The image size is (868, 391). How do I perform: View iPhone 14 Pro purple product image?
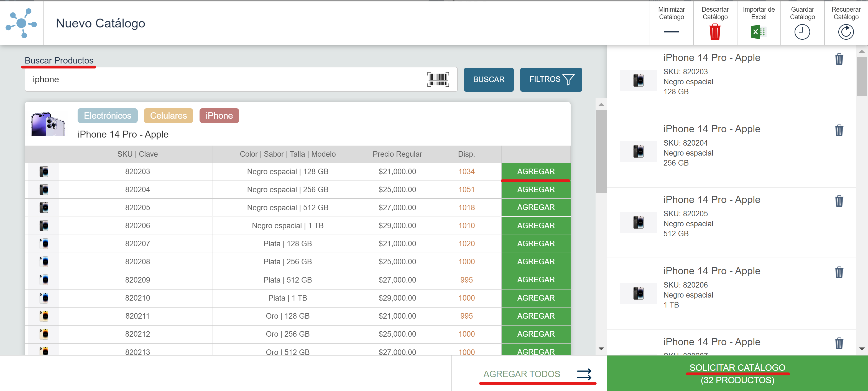[x=48, y=124]
